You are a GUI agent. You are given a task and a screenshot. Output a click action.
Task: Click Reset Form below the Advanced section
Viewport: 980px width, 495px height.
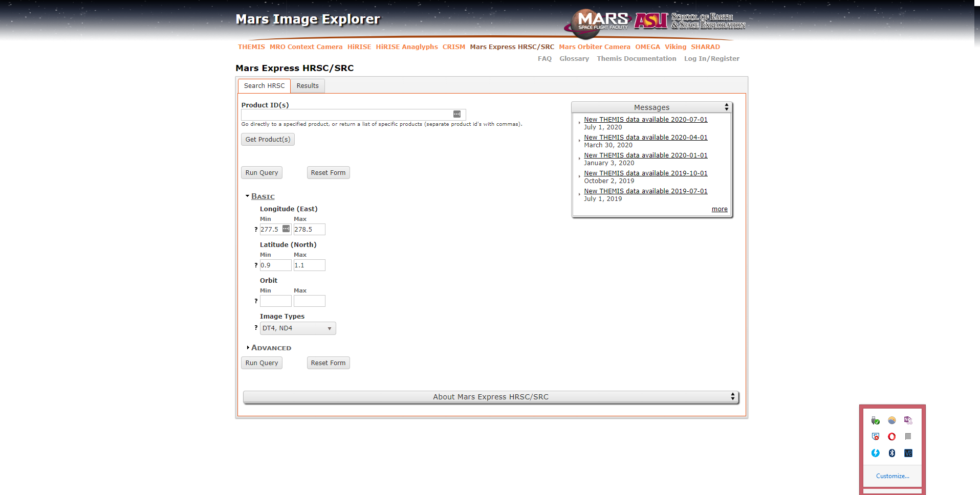(328, 363)
